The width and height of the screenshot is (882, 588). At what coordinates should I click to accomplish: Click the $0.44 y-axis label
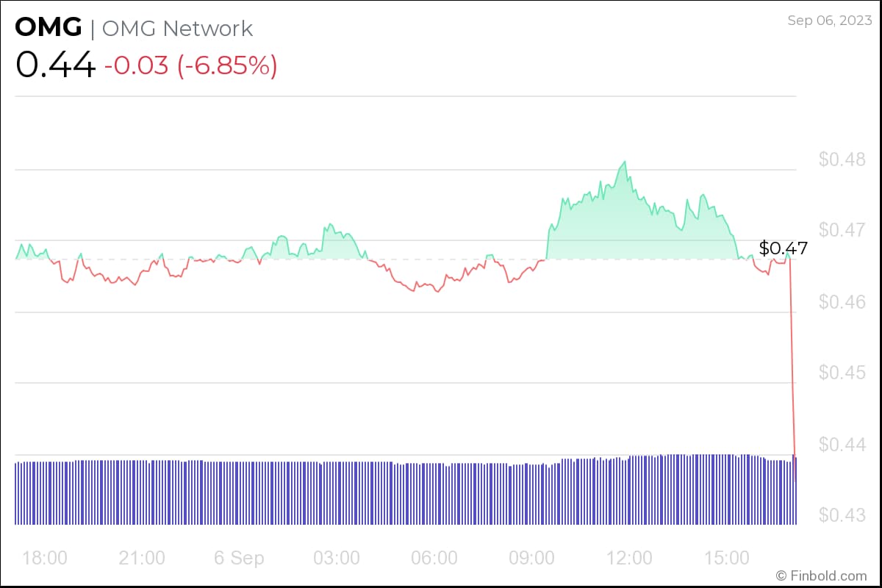[842, 444]
